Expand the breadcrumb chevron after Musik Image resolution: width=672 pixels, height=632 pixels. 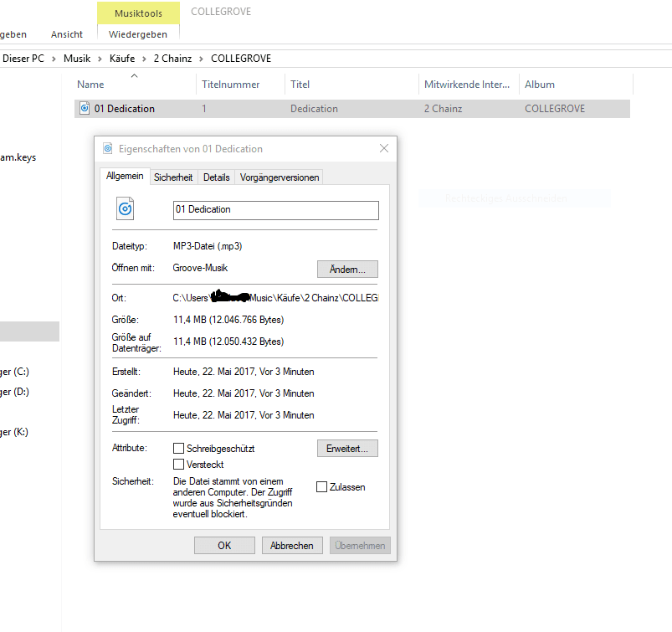click(100, 59)
